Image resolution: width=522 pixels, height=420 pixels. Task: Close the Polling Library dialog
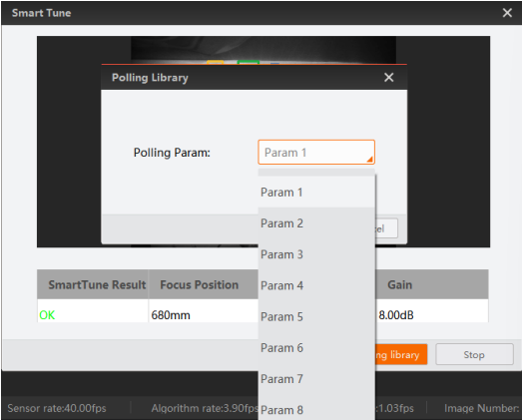(x=388, y=77)
